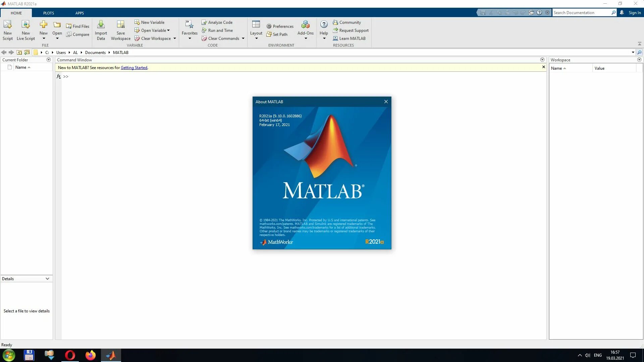Click the Analyze Code icon
644x362 pixels.
coord(204,22)
